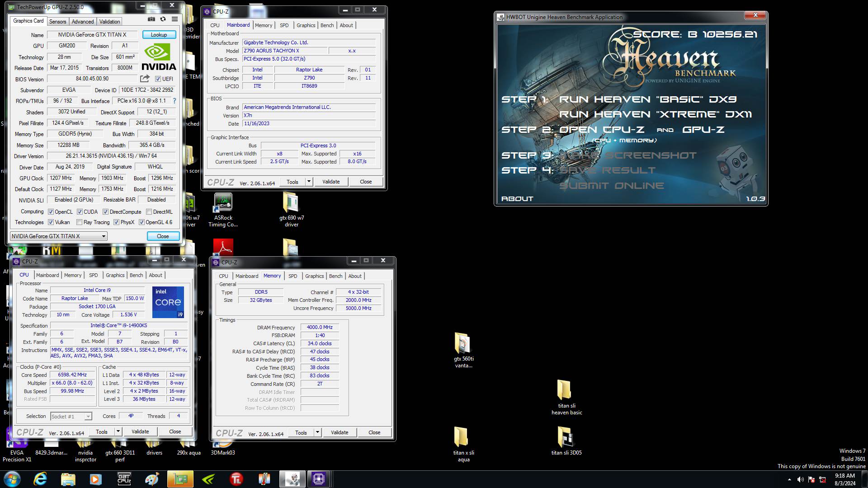Image resolution: width=868 pixels, height=488 pixels.
Task: Click the Lookup button in GPU-Z
Action: (x=159, y=35)
